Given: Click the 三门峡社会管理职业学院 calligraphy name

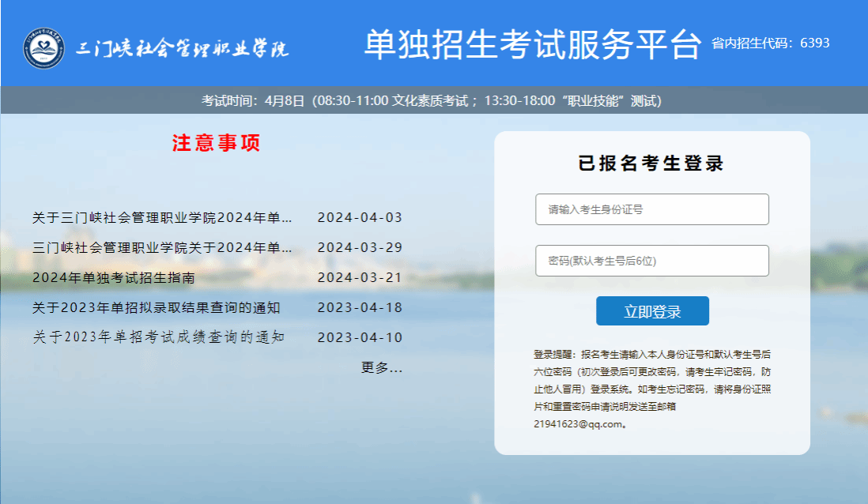Looking at the screenshot, I should [x=182, y=48].
